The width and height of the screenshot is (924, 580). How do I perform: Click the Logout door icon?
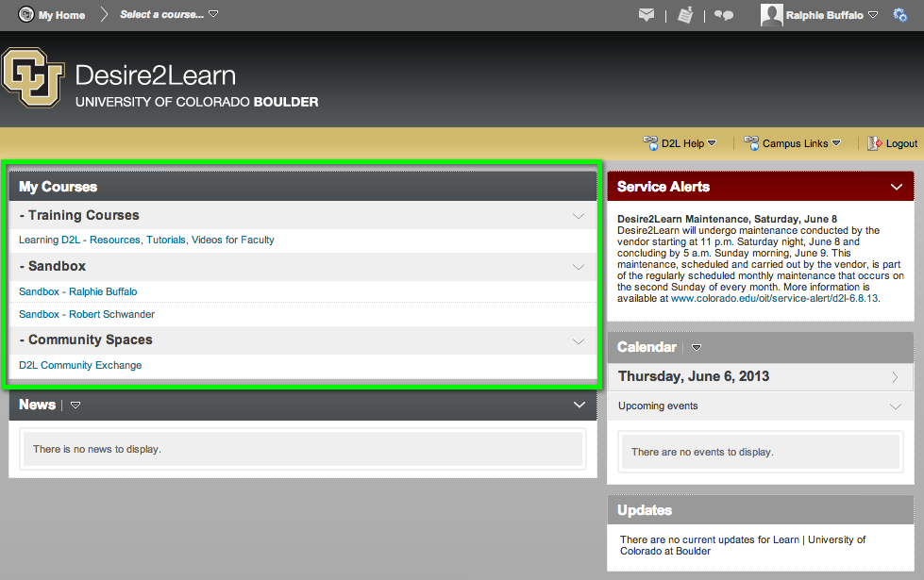pos(875,143)
